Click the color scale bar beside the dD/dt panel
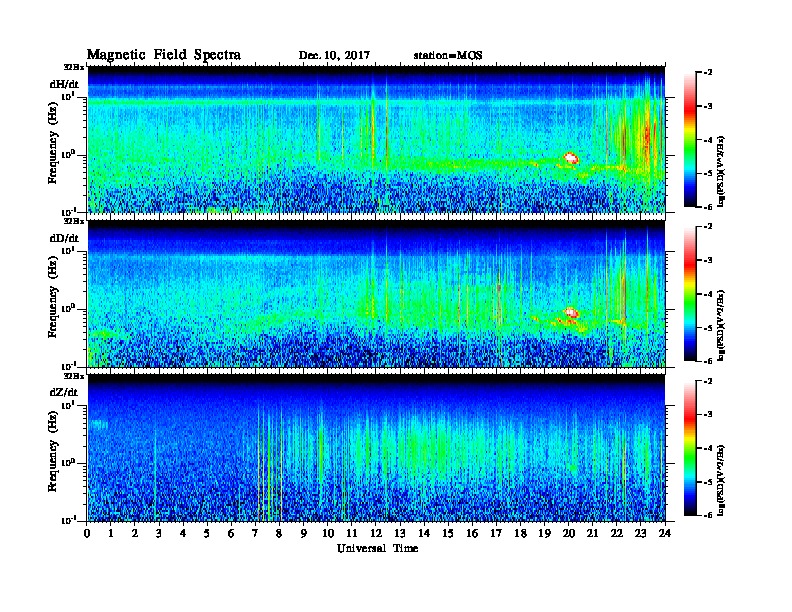Screen dimensions: 792x612 click(689, 294)
